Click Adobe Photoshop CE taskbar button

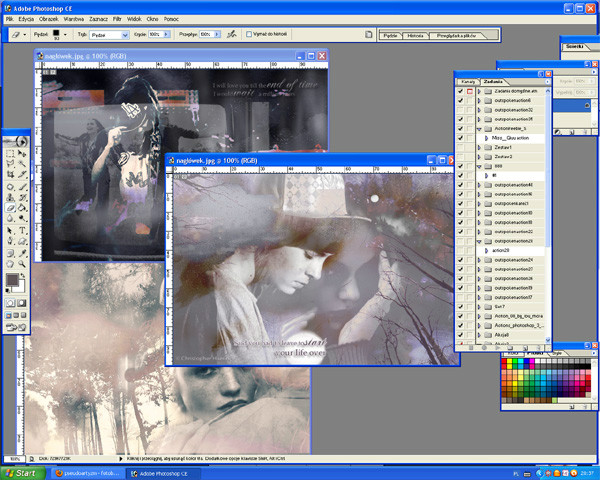pos(165,473)
